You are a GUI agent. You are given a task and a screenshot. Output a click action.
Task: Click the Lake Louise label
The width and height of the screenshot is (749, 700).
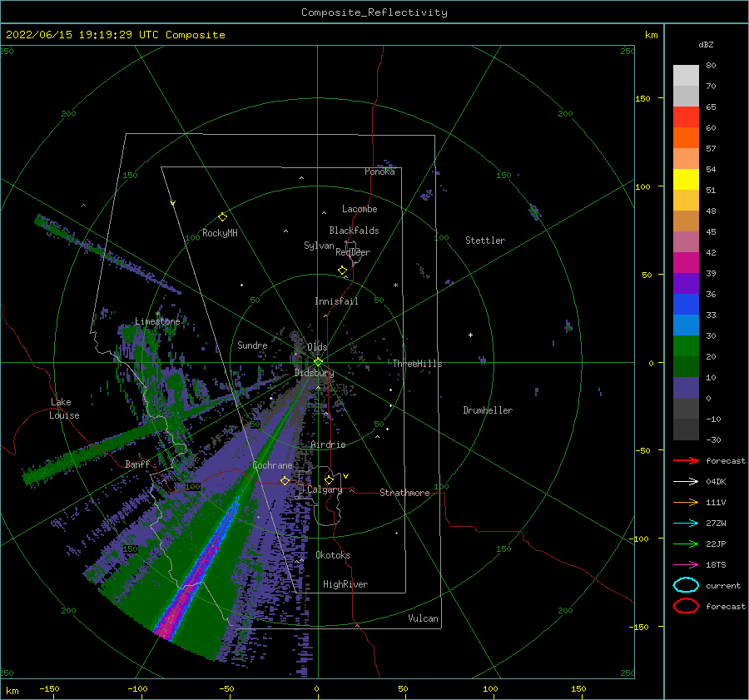(65, 409)
